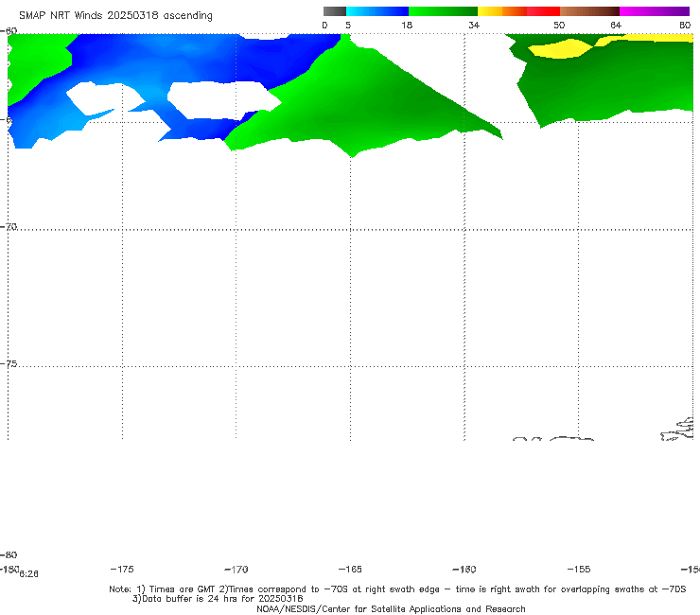Click the "-80" latitude label
The height and width of the screenshot is (615, 700).
click(x=9, y=554)
